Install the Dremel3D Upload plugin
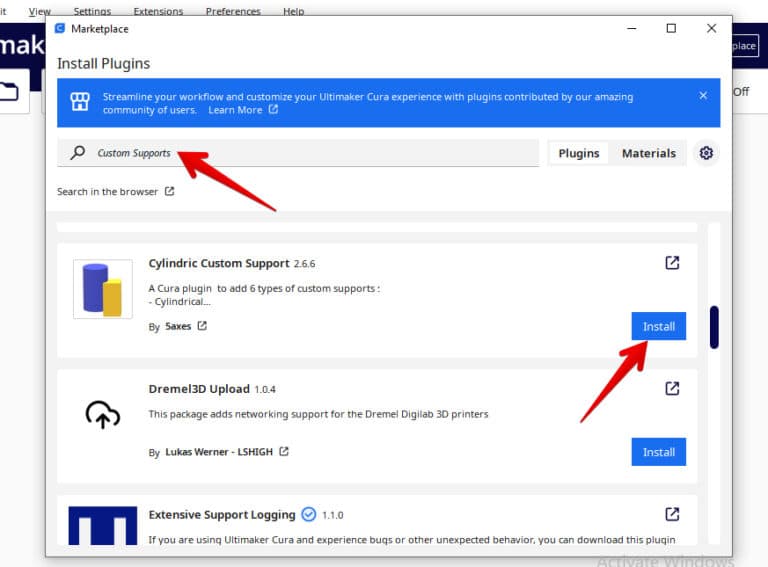Image resolution: width=768 pixels, height=567 pixels. point(658,452)
